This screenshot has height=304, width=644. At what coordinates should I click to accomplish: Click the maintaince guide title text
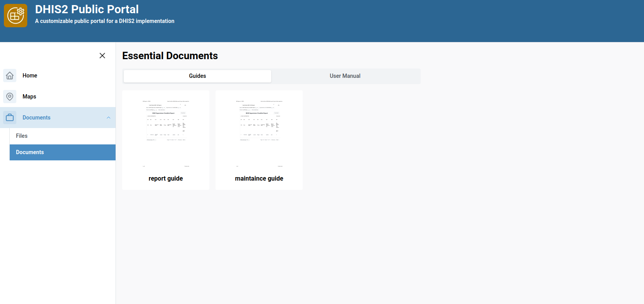259,178
